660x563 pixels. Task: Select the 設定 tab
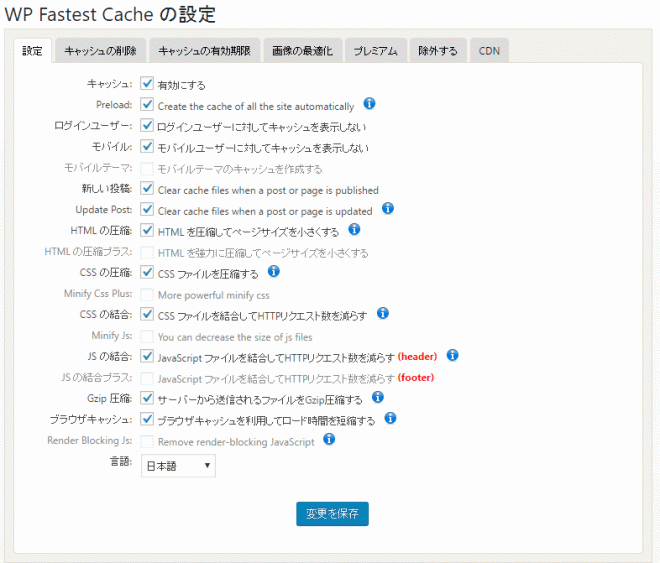point(32,51)
